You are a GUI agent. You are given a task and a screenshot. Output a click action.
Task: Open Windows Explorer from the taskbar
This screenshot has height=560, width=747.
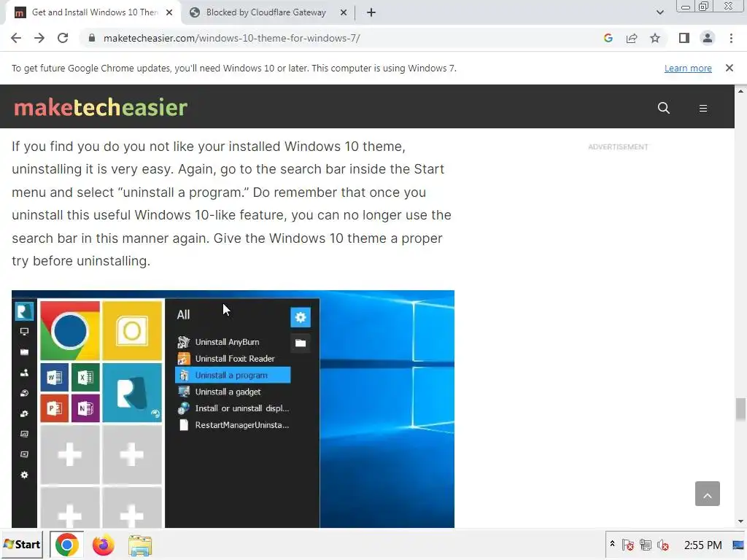140,545
